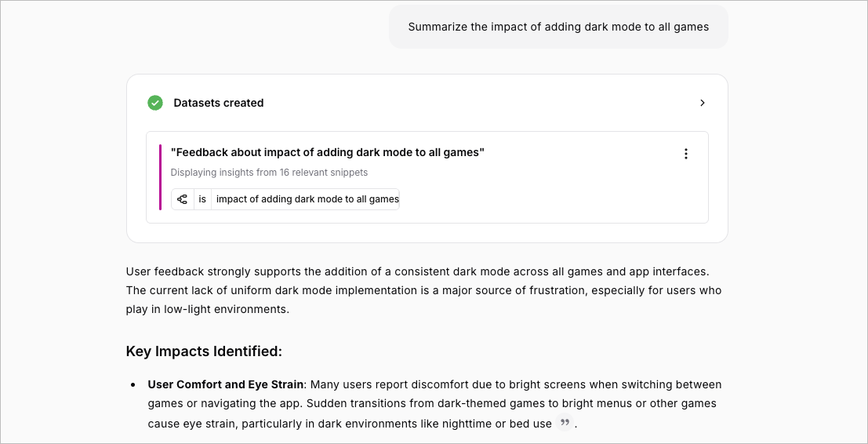
Task: Select the "is" operator chip
Action: click(x=202, y=199)
